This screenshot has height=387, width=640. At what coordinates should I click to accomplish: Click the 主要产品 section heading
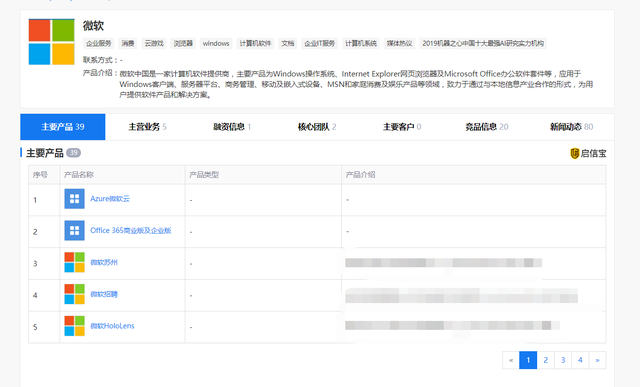[x=45, y=153]
